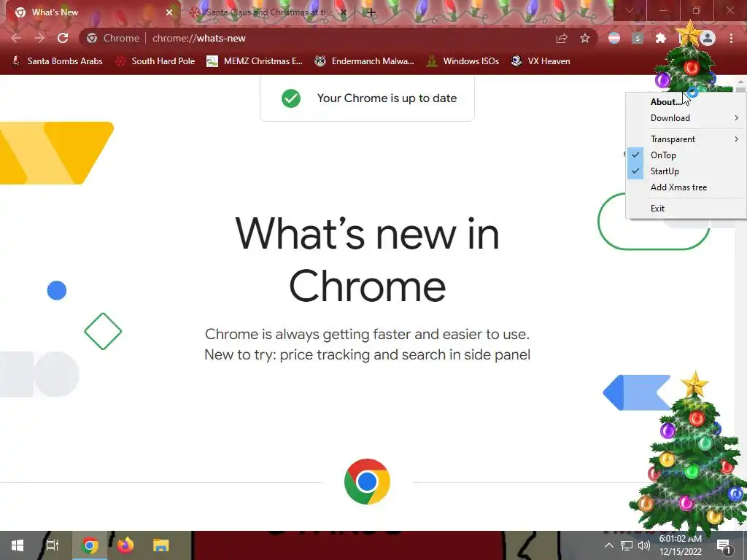Select Exit in the tree menu

686,208
